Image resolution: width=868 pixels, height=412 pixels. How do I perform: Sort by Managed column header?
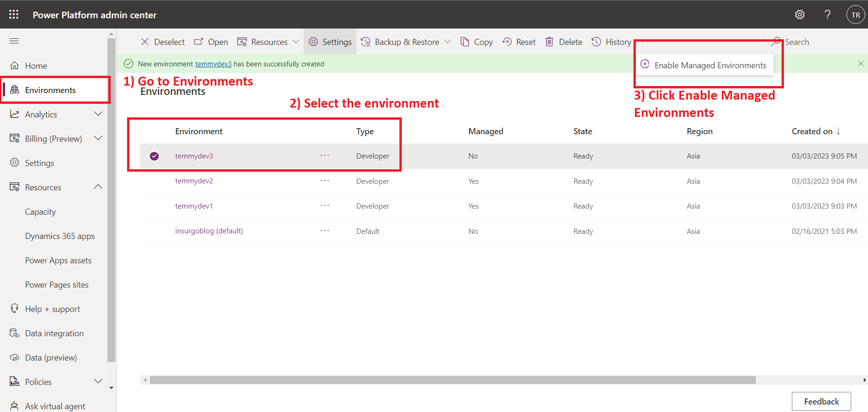point(486,131)
